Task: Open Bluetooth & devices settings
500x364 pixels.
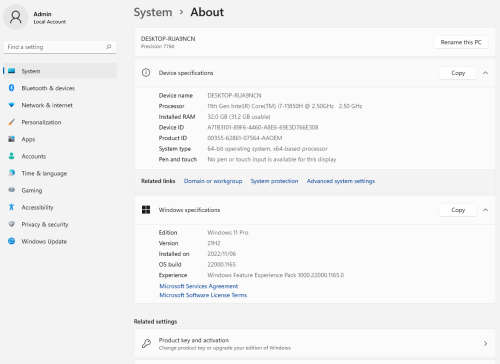Action: click(x=60, y=88)
